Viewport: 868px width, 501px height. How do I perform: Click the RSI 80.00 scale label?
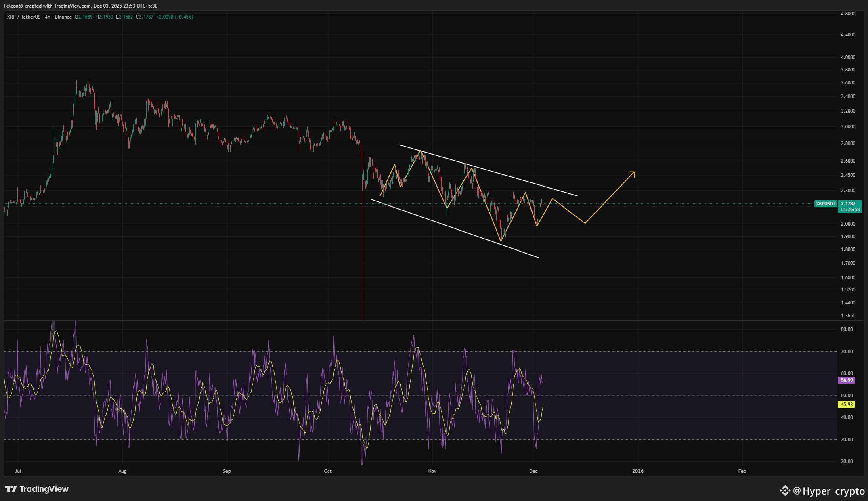(x=847, y=329)
